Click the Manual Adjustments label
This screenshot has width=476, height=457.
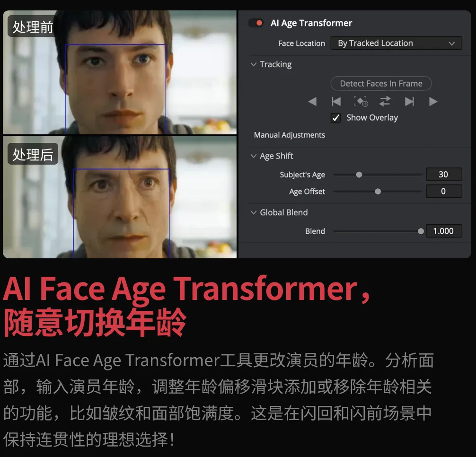coord(289,135)
